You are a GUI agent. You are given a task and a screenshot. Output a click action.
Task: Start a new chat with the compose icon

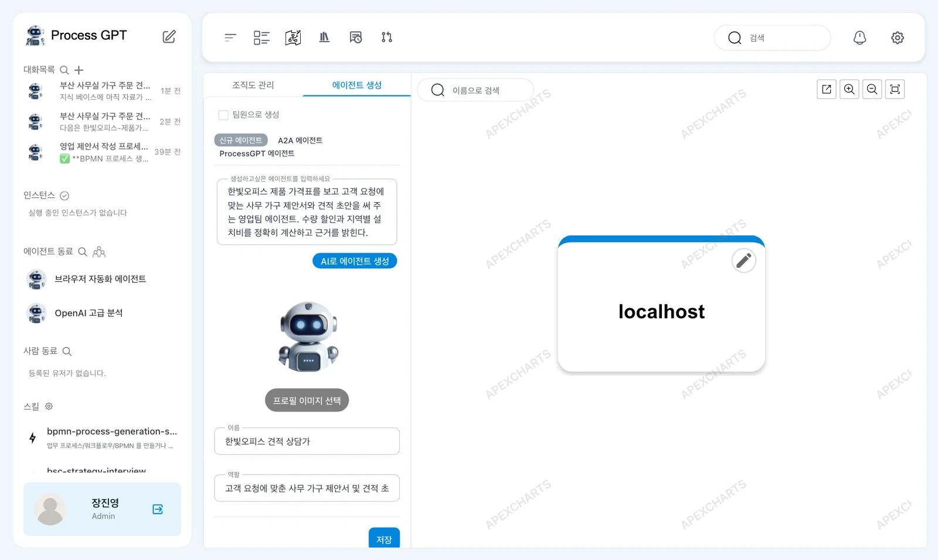(169, 36)
